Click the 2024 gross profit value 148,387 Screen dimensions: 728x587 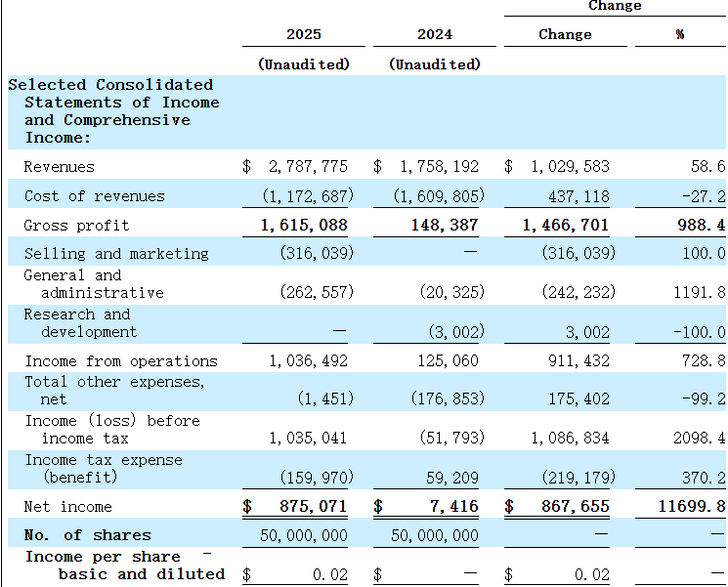click(x=445, y=225)
